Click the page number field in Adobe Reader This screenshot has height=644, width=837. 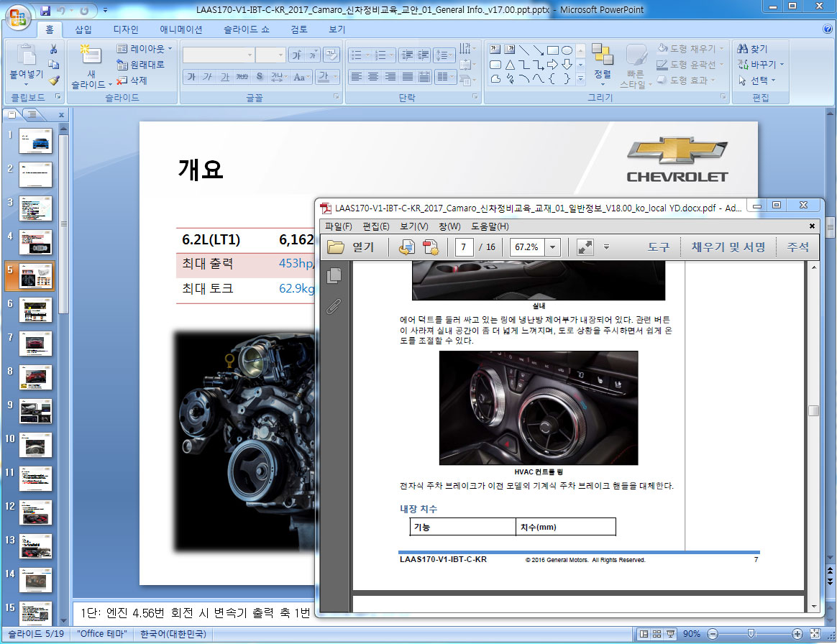(464, 247)
